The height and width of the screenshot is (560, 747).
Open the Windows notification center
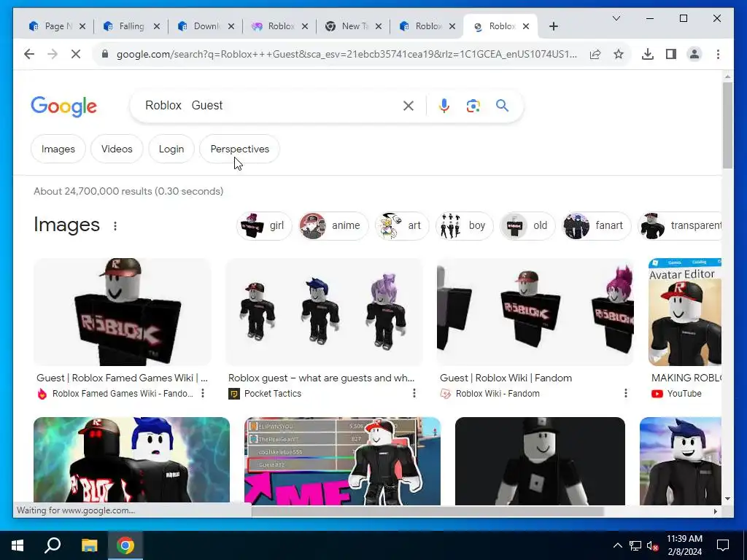[x=723, y=545]
